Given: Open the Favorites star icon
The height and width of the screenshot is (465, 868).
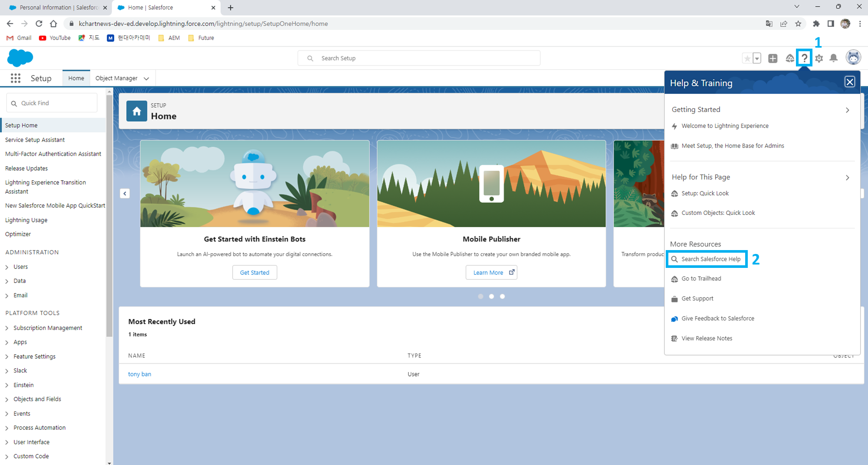Looking at the screenshot, I should (x=747, y=58).
